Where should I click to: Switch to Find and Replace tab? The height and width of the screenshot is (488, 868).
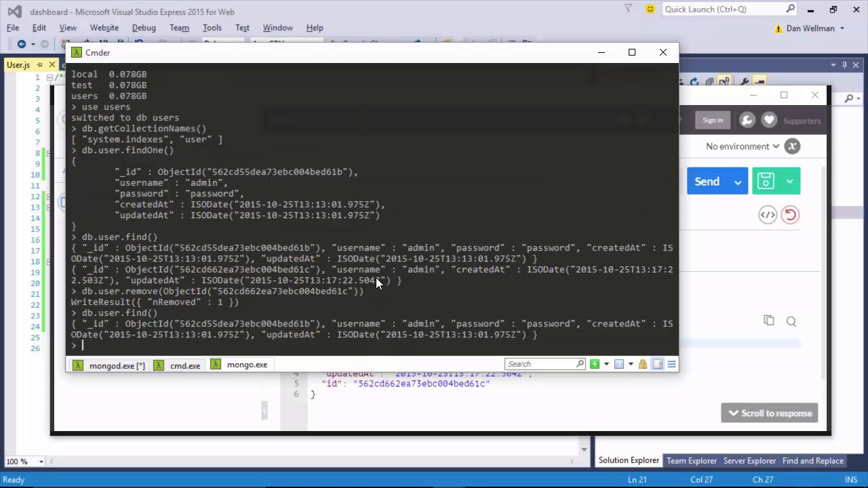point(813,461)
